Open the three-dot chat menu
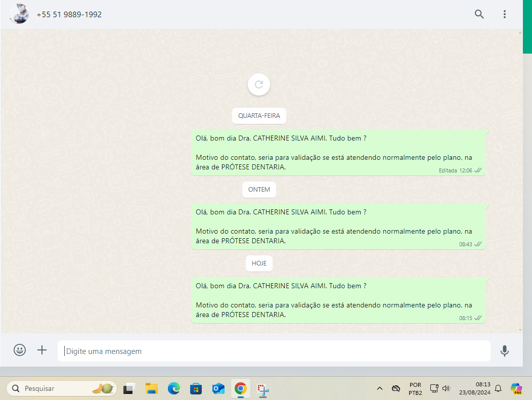This screenshot has height=400, width=532. 504,14
